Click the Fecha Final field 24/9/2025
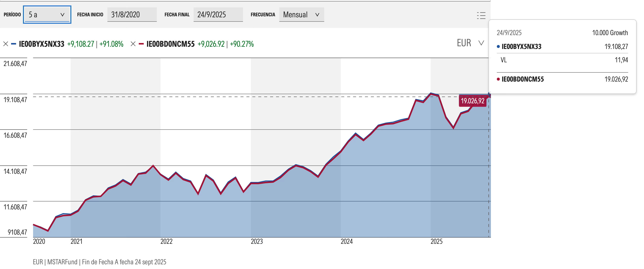This screenshot has height=269, width=644. [218, 15]
